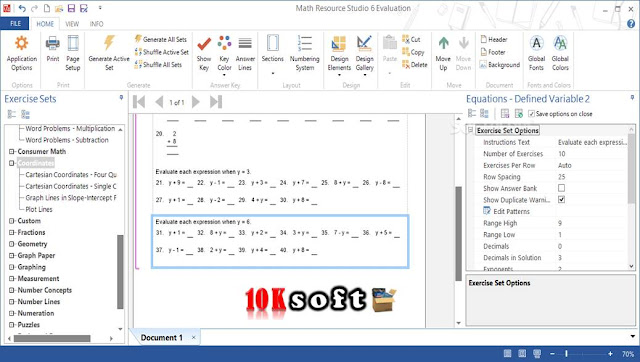Switch to HOME ribbon tab

tap(45, 24)
